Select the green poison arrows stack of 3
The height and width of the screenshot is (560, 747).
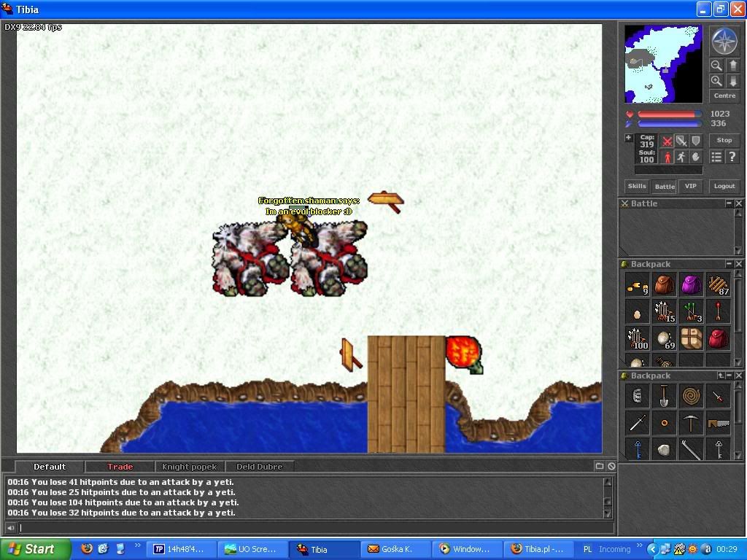692,313
